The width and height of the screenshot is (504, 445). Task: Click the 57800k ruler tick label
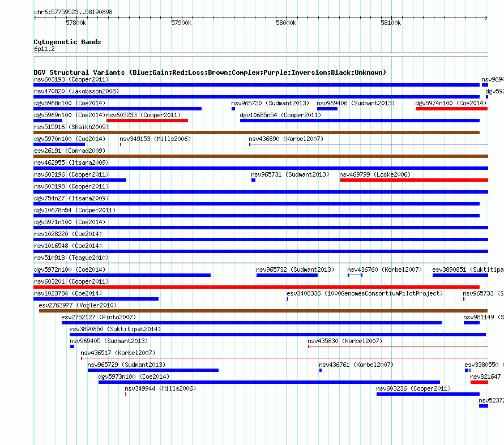(x=76, y=23)
